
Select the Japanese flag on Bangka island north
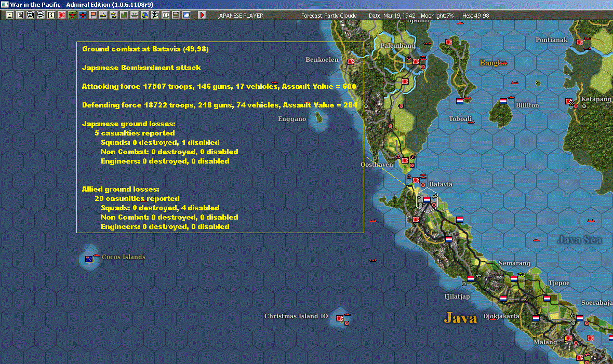click(x=449, y=42)
